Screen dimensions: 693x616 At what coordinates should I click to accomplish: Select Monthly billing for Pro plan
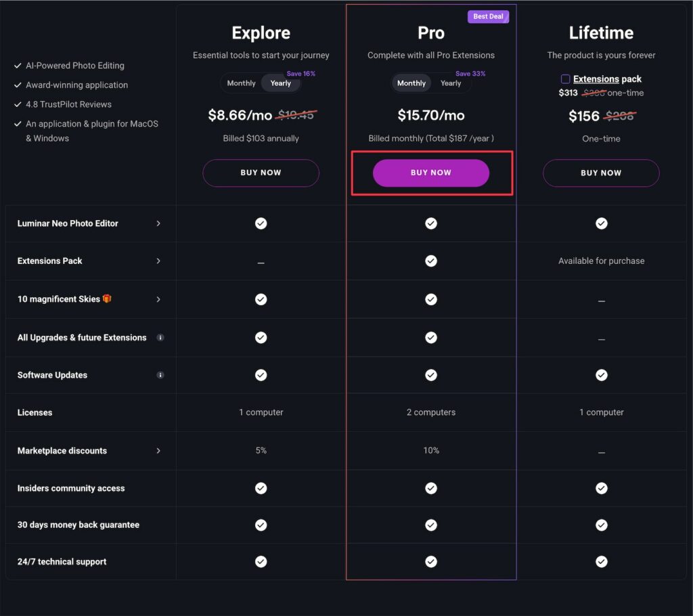pyautogui.click(x=411, y=83)
